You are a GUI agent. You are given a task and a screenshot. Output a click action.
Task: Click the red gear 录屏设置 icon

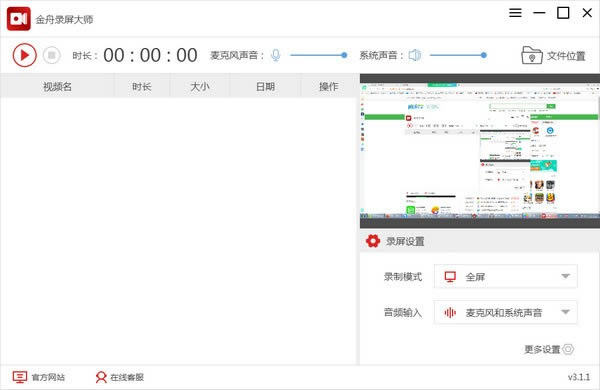pos(373,241)
